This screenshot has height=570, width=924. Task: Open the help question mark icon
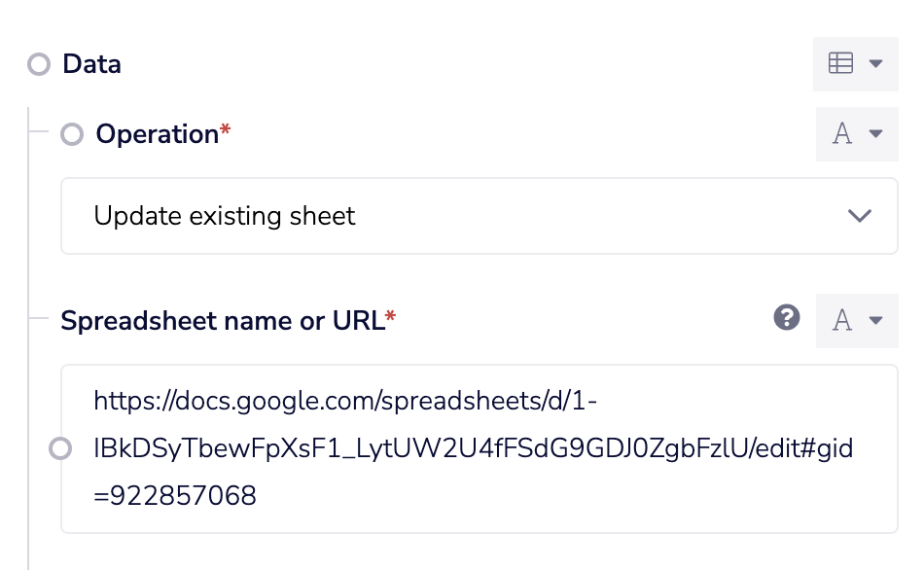[786, 317]
